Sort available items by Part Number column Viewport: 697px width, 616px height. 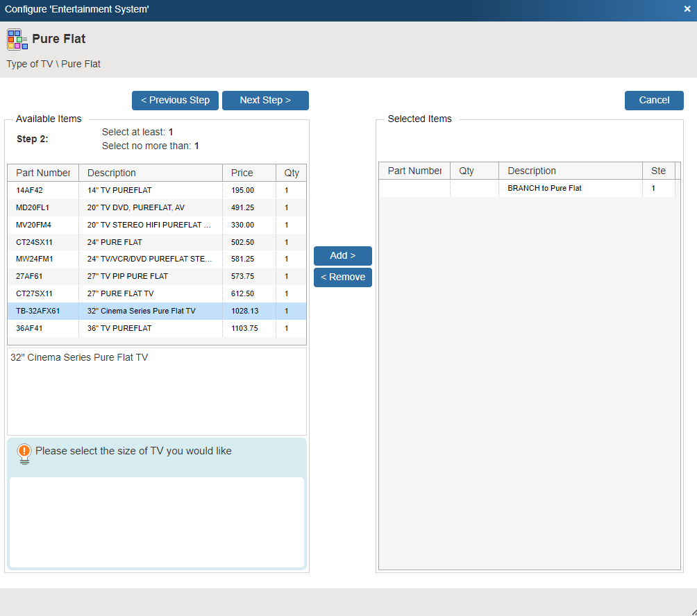pyautogui.click(x=43, y=173)
